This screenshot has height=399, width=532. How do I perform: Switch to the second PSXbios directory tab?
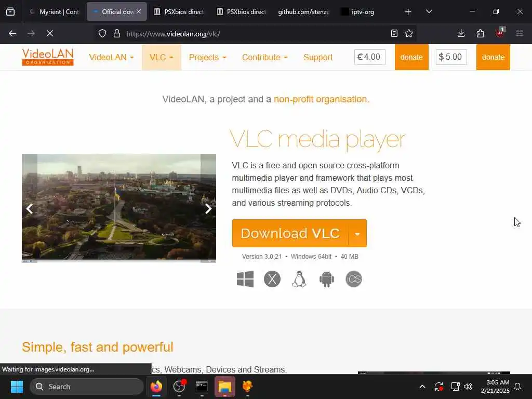coord(241,12)
